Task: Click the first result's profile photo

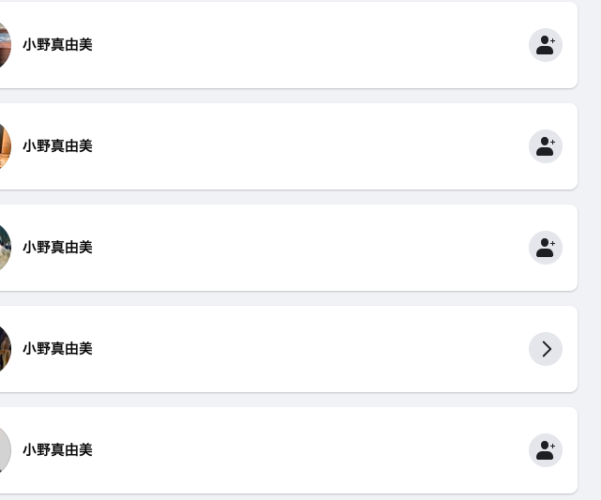Action: (5, 45)
